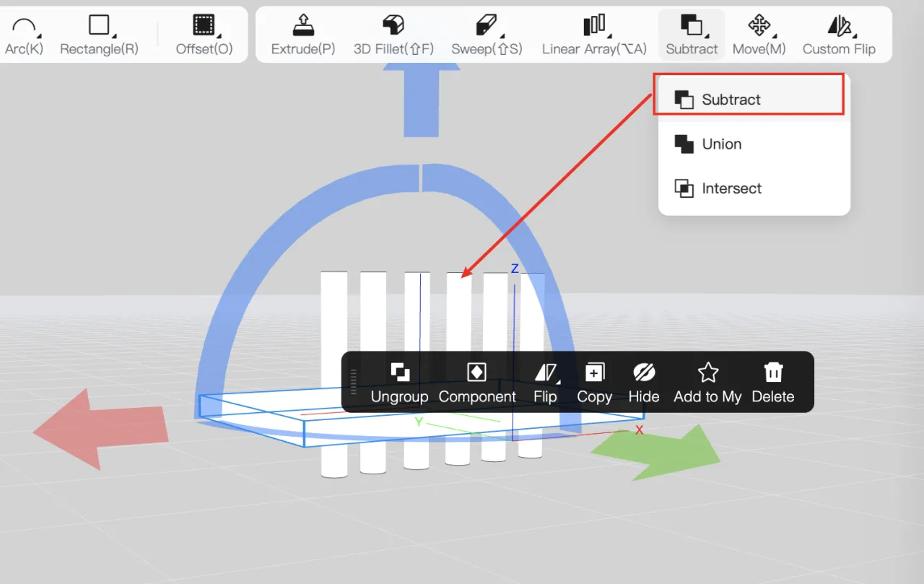Viewport: 924px width, 584px height.
Task: Expand the Flip options in floating bar
Action: point(546,382)
